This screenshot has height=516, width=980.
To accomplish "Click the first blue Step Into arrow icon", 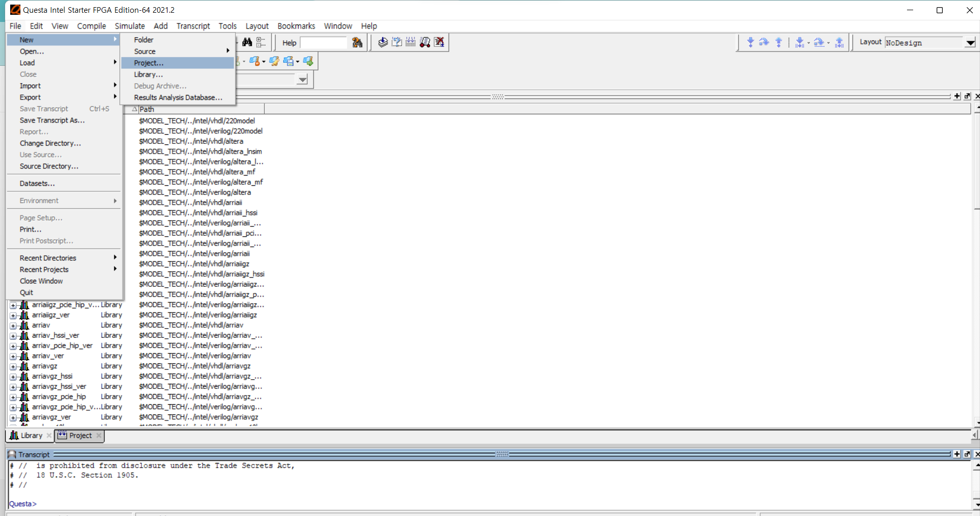I will tap(750, 42).
